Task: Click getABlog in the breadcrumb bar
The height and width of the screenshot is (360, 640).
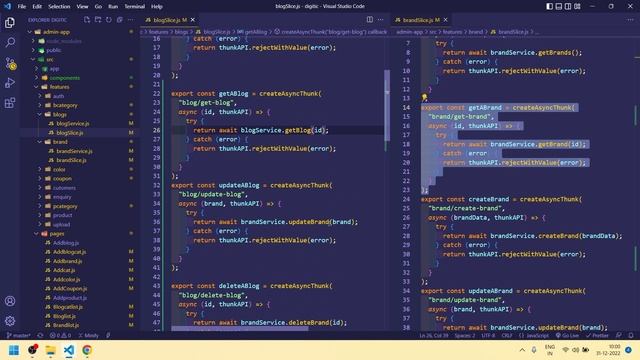Action: (x=256, y=32)
